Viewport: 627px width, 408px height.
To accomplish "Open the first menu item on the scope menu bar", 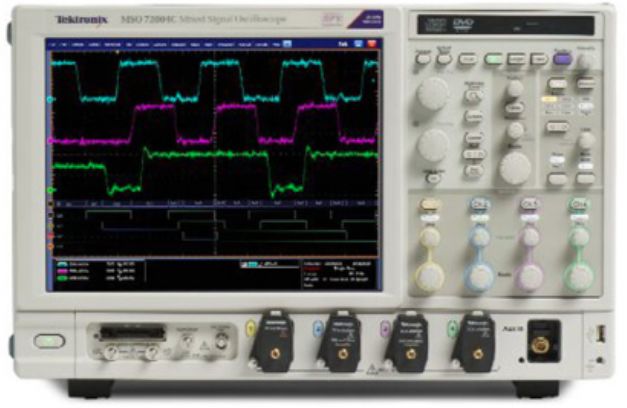I will click(x=53, y=45).
